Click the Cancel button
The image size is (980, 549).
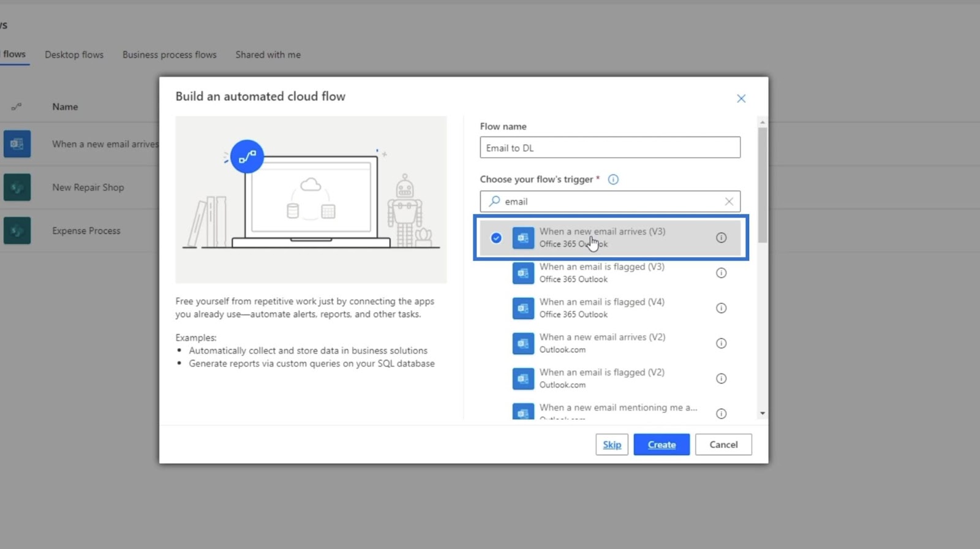[723, 445]
